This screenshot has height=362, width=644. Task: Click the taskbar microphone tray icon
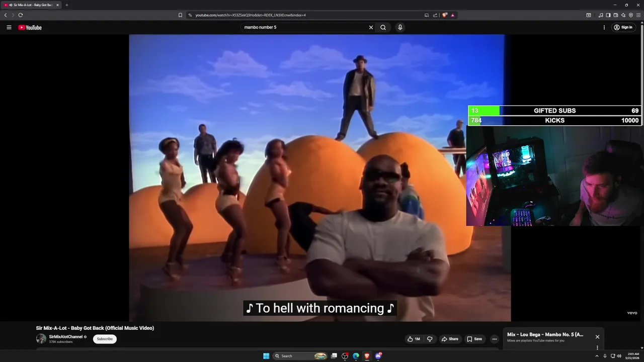pyautogui.click(x=605, y=356)
